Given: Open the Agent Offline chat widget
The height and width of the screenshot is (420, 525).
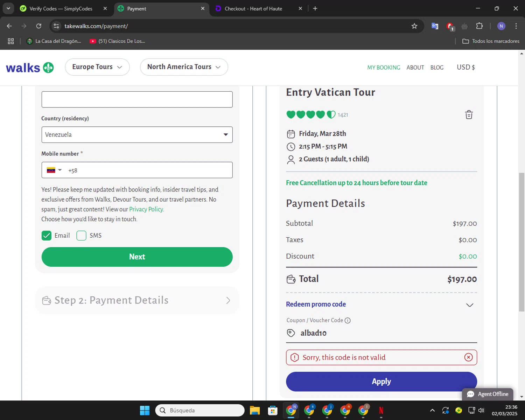Looking at the screenshot, I should coord(488,394).
